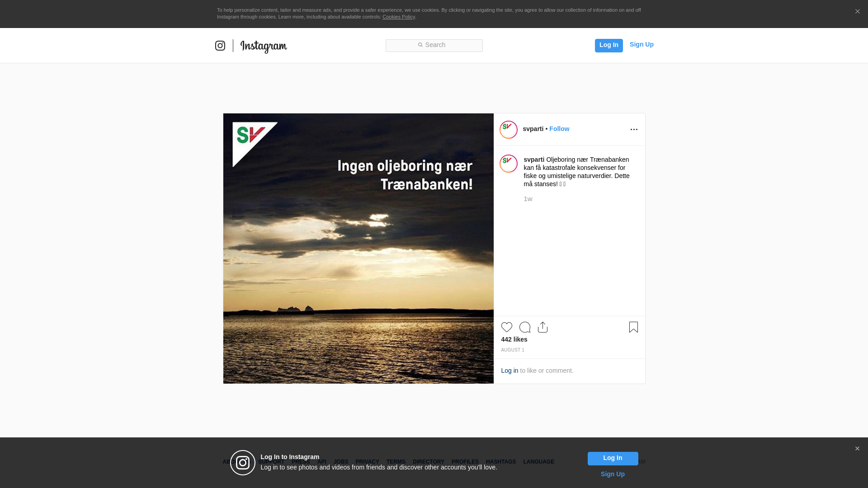Close the bottom Log In banner
Screen dimensions: 868x488
pos(857,449)
